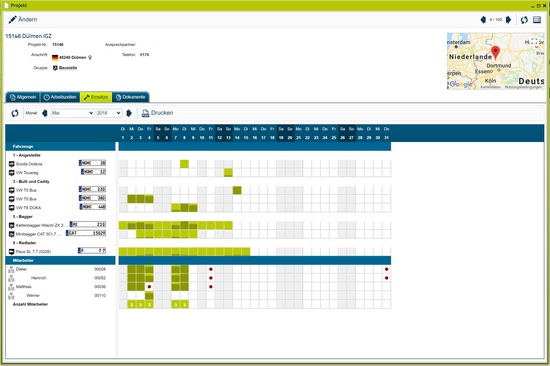The height and width of the screenshot is (366, 550).
Task: Refresh project using top-right reload icon
Action: coord(524,20)
